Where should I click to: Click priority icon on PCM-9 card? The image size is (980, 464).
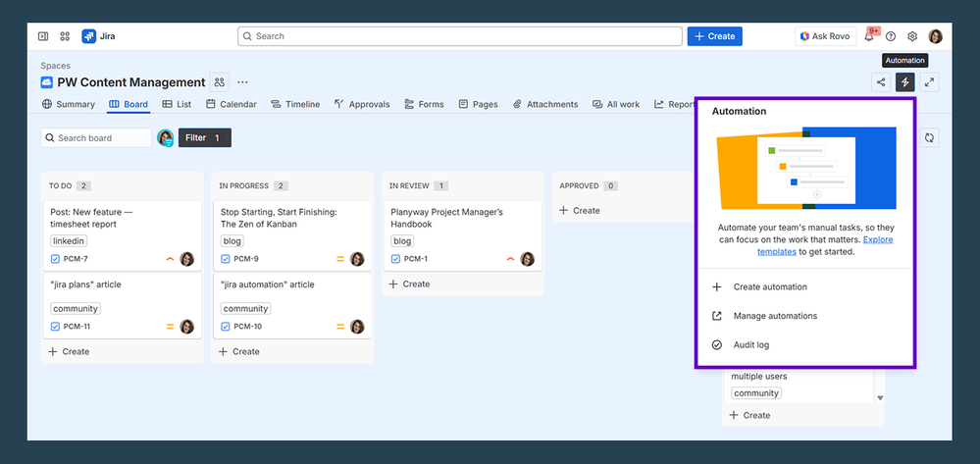pyautogui.click(x=340, y=259)
